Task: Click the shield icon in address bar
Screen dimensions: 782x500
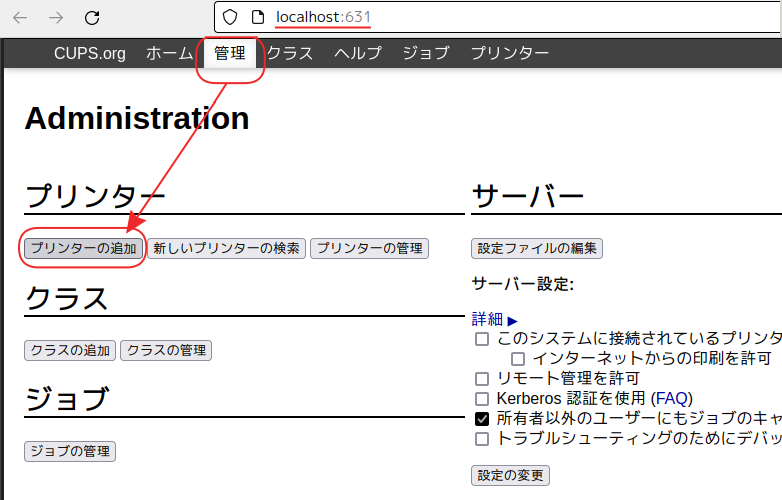Action: [x=230, y=17]
